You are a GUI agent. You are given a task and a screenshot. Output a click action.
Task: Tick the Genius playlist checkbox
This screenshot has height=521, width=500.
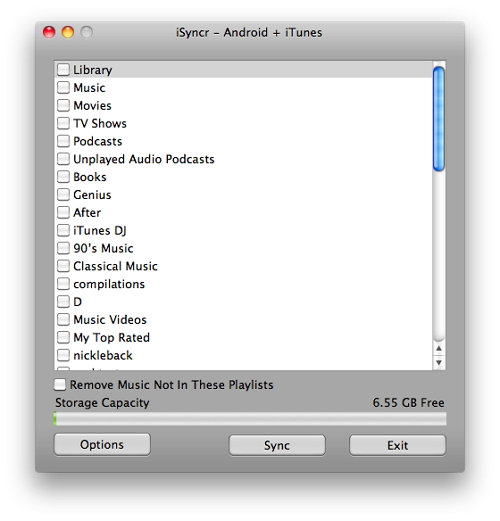(x=63, y=195)
